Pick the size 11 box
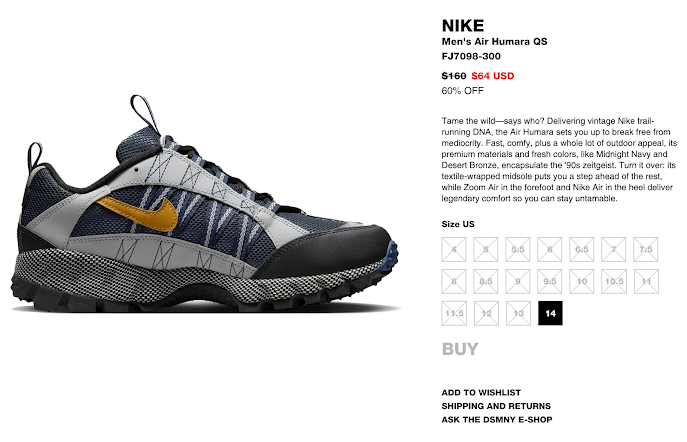This screenshot has width=687, height=442. point(646,281)
